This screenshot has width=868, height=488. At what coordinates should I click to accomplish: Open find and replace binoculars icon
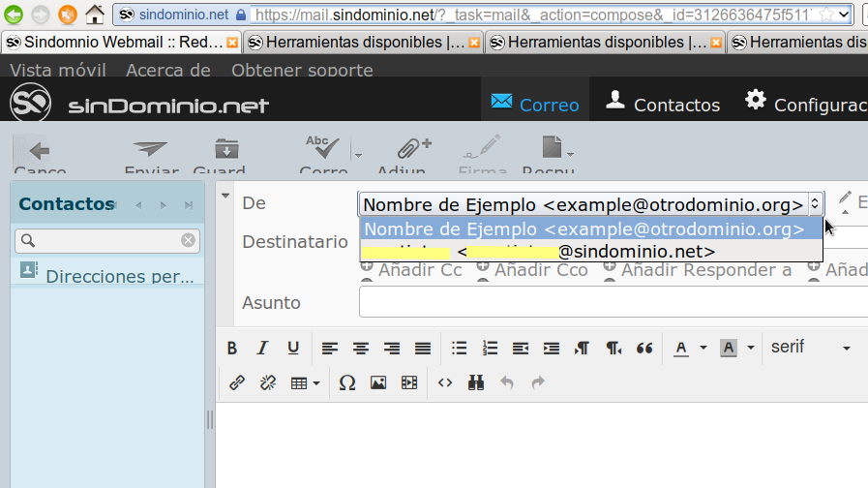(x=475, y=383)
